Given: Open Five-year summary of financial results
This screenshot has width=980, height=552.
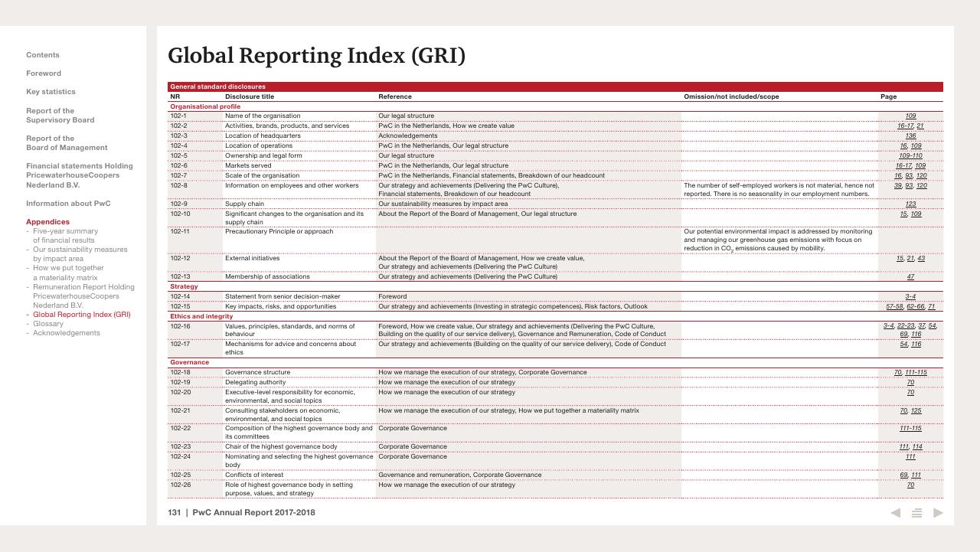Looking at the screenshot, I should coord(65,236).
